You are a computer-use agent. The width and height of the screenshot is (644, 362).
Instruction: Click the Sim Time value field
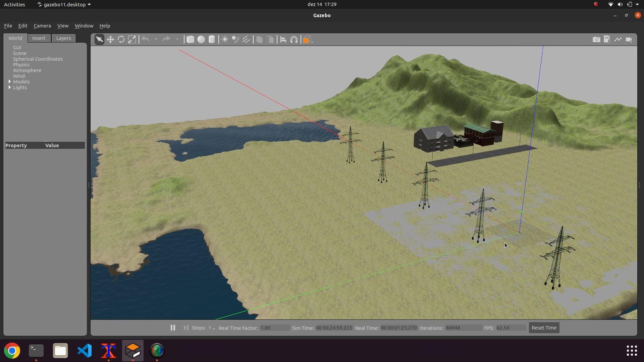(334, 328)
